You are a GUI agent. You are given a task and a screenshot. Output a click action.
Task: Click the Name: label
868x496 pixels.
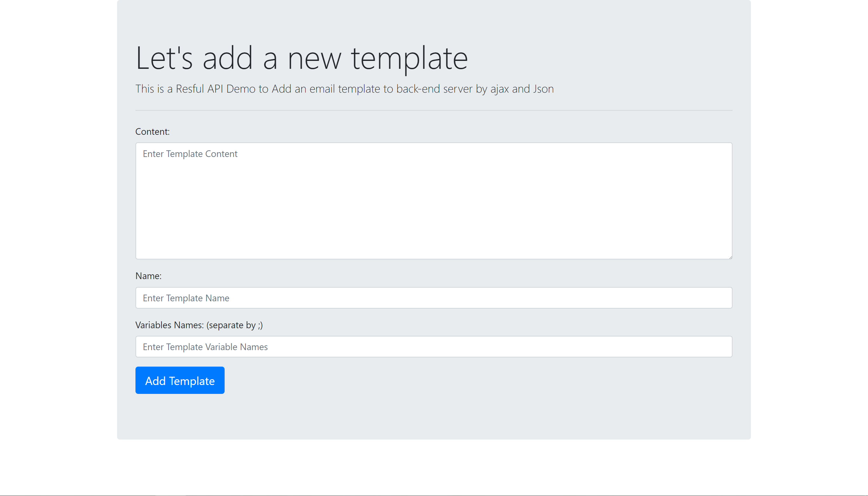pos(148,276)
